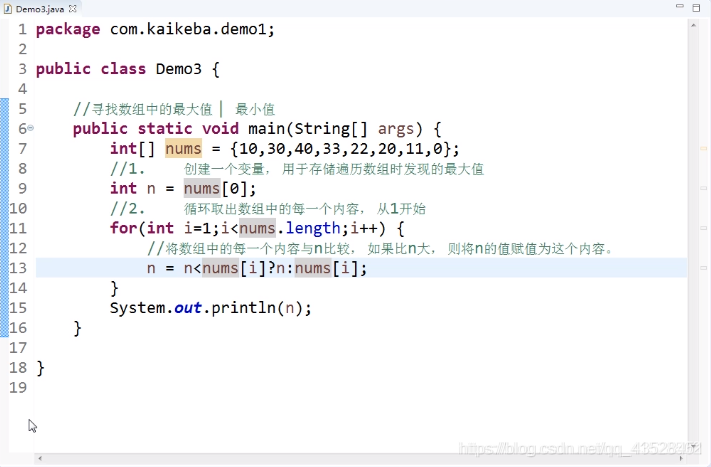Collapse the main method fold on line 6
The height and width of the screenshot is (467, 711).
pyautogui.click(x=31, y=128)
